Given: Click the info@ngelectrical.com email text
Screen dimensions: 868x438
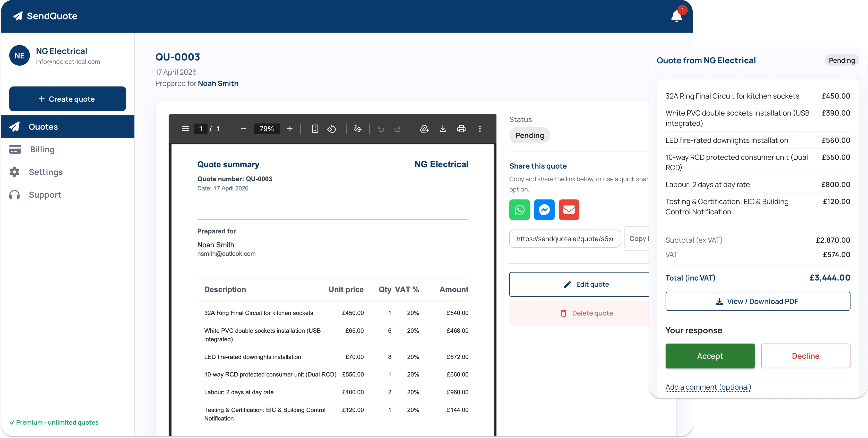Looking at the screenshot, I should (68, 62).
